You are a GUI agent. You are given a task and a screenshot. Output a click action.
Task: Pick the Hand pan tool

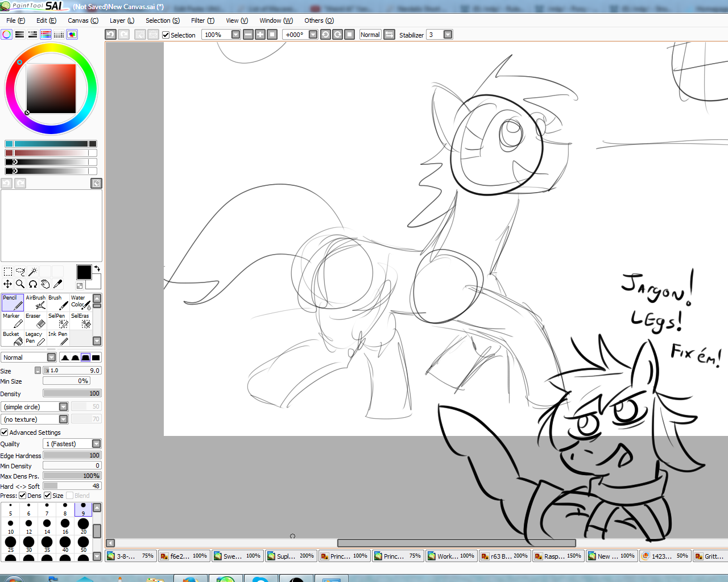[x=45, y=284]
